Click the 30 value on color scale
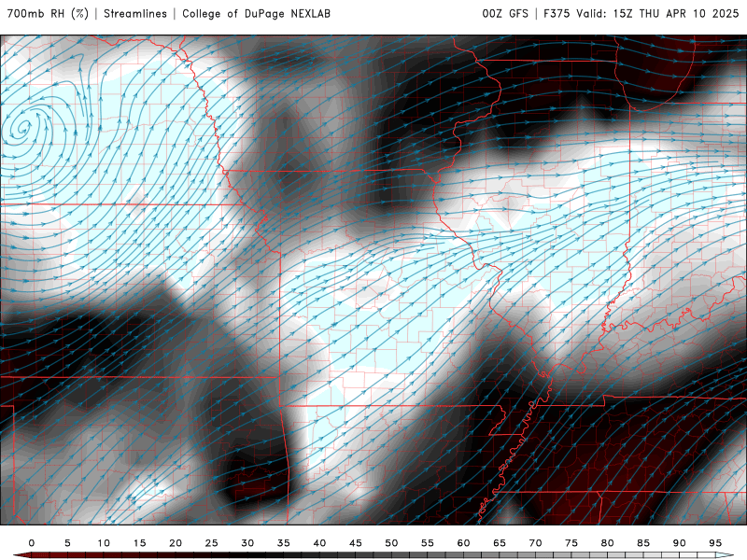The image size is (747, 560). (247, 543)
